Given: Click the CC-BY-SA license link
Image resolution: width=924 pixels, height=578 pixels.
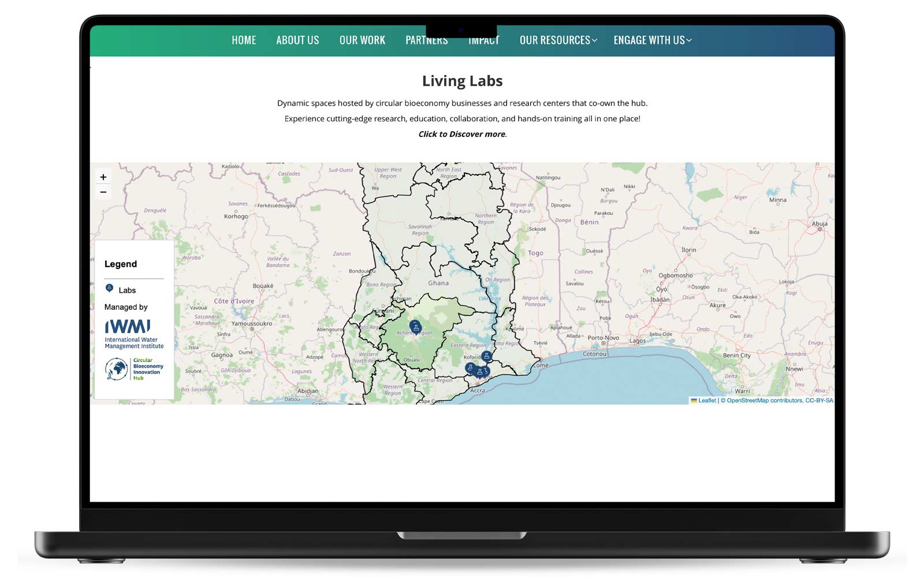Looking at the screenshot, I should (819, 401).
